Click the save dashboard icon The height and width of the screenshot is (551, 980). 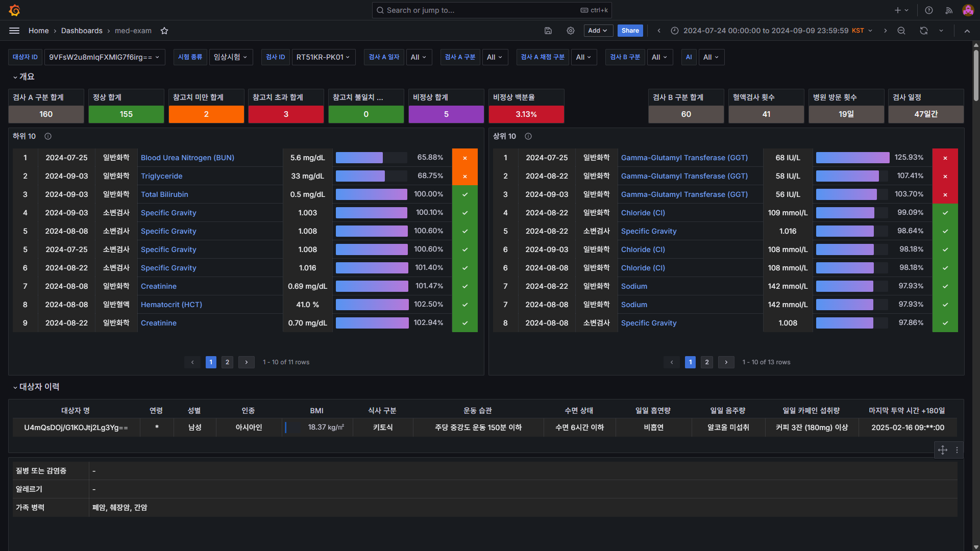tap(548, 31)
